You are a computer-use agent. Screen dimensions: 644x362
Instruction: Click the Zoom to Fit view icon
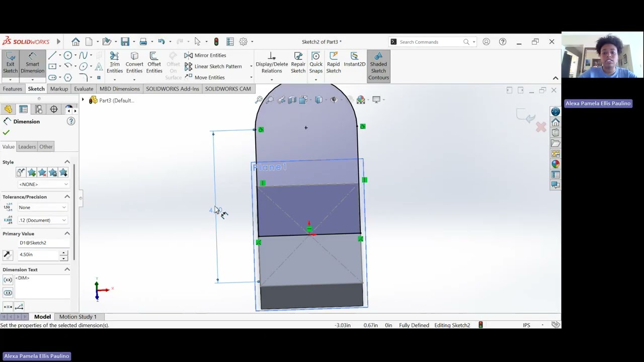(x=259, y=100)
